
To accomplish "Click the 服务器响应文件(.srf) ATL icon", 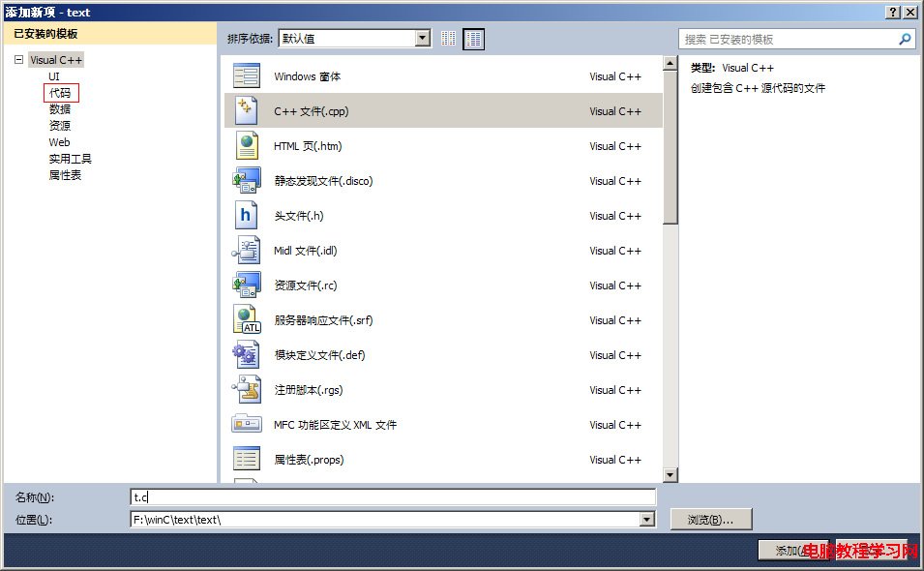I will click(247, 319).
